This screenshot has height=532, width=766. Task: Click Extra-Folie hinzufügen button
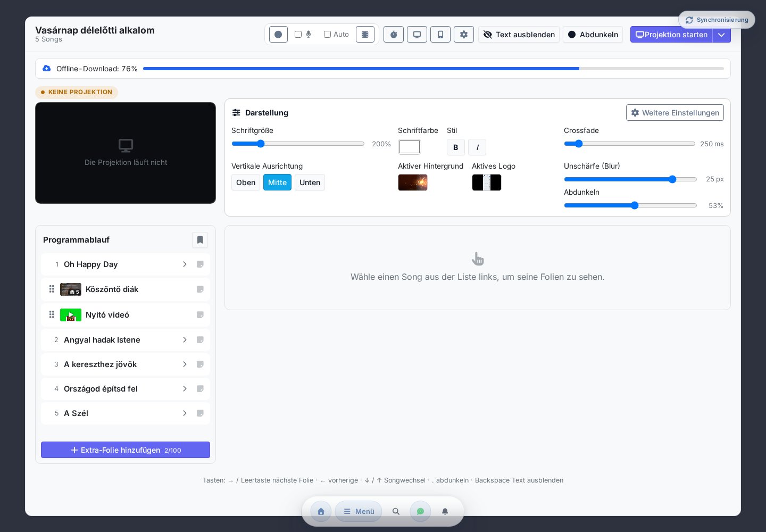click(126, 450)
